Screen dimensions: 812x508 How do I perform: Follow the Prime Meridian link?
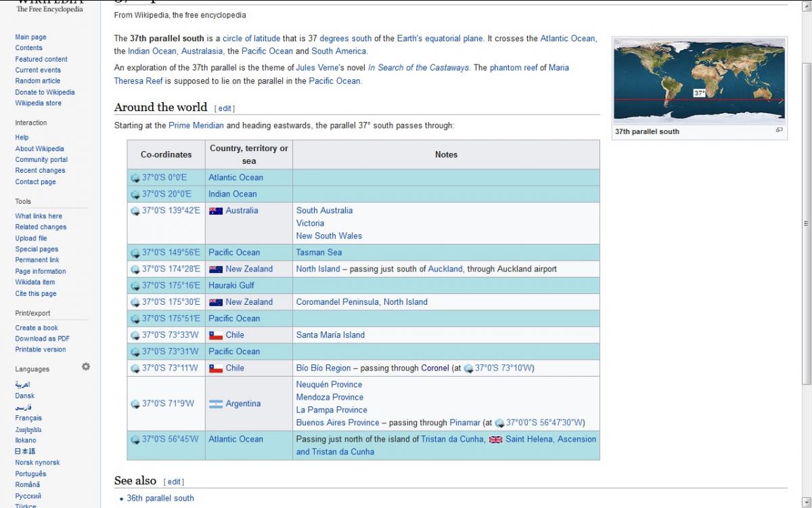pos(196,126)
